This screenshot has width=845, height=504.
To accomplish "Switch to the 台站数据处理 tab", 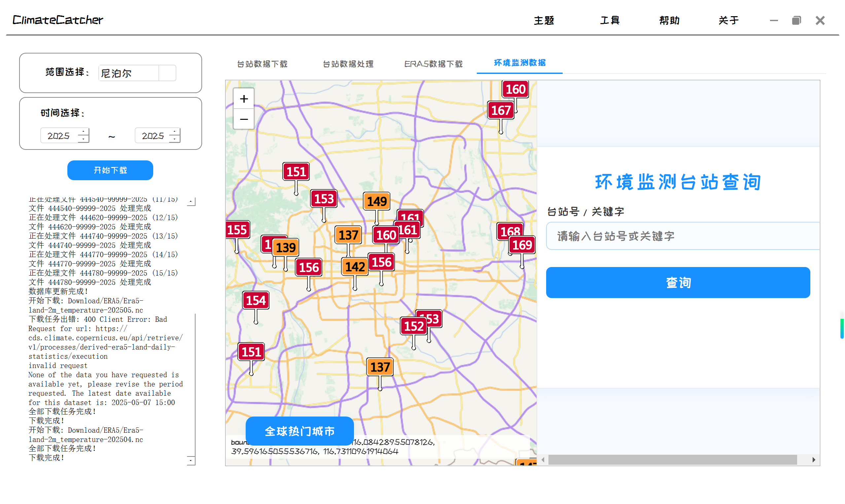I will point(348,64).
